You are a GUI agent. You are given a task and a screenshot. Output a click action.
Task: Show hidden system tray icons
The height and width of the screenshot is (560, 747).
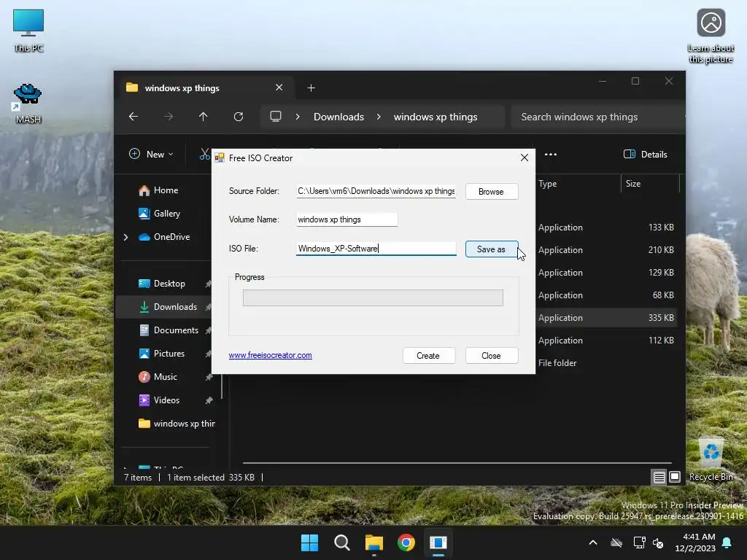[x=592, y=542]
